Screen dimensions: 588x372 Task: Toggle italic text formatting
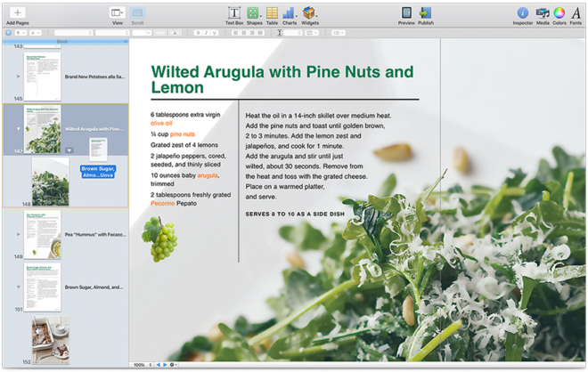coord(207,33)
